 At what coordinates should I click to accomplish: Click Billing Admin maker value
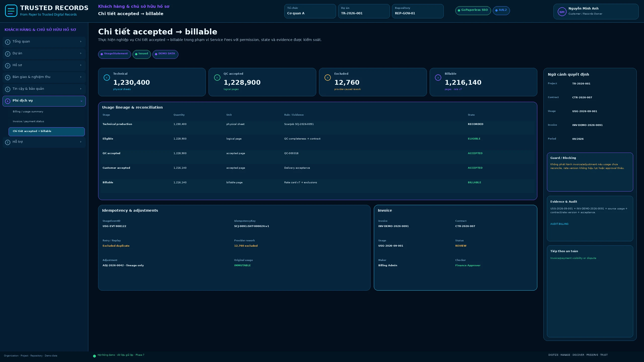(388, 265)
